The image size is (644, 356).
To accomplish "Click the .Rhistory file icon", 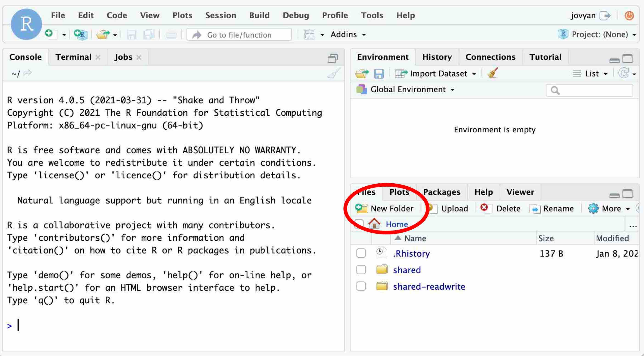I will coord(382,253).
